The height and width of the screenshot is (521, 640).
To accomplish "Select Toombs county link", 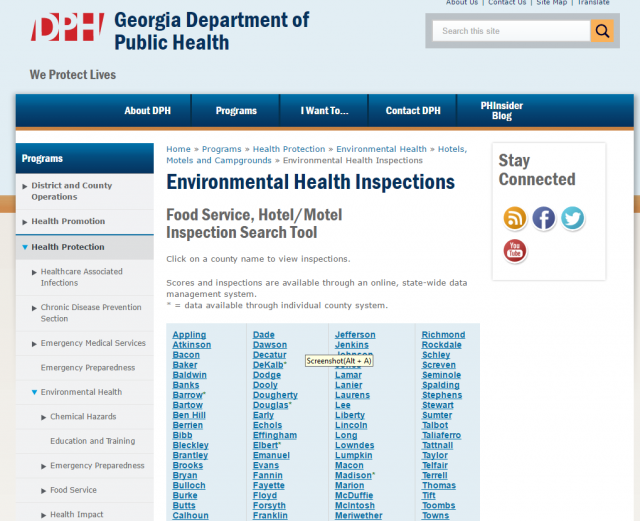I will [438, 505].
